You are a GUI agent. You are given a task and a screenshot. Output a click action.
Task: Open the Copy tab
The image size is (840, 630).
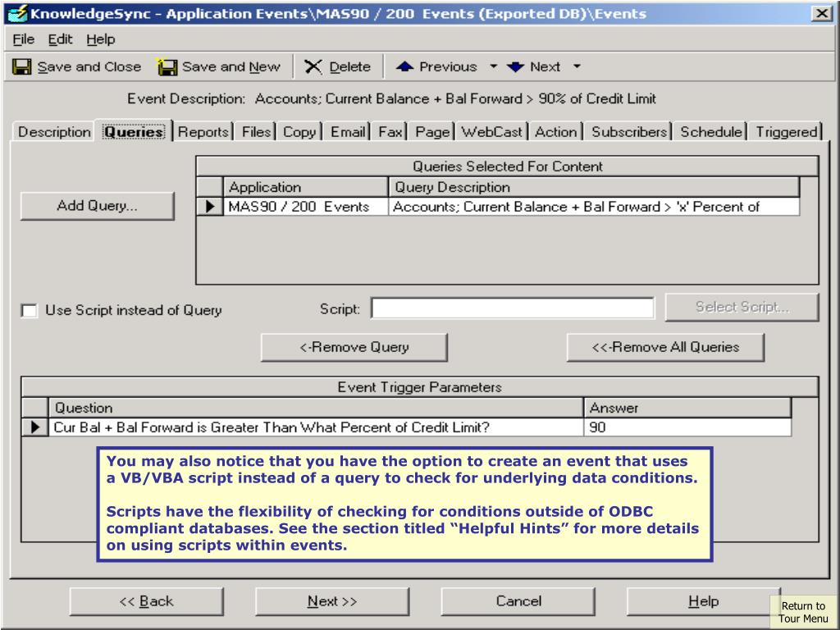point(299,132)
